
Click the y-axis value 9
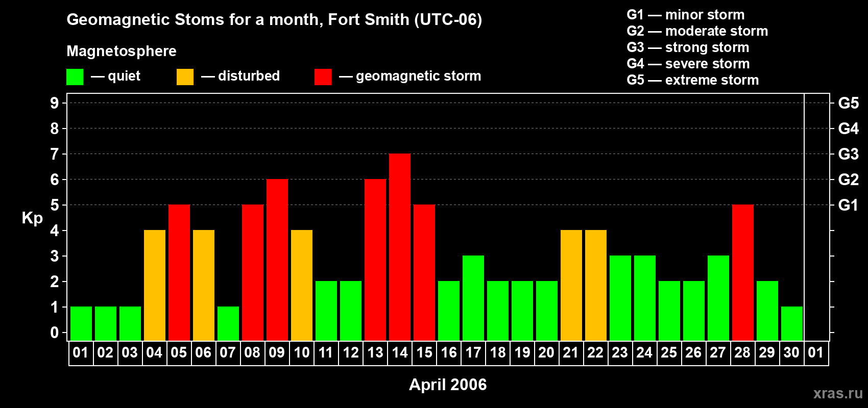point(55,103)
